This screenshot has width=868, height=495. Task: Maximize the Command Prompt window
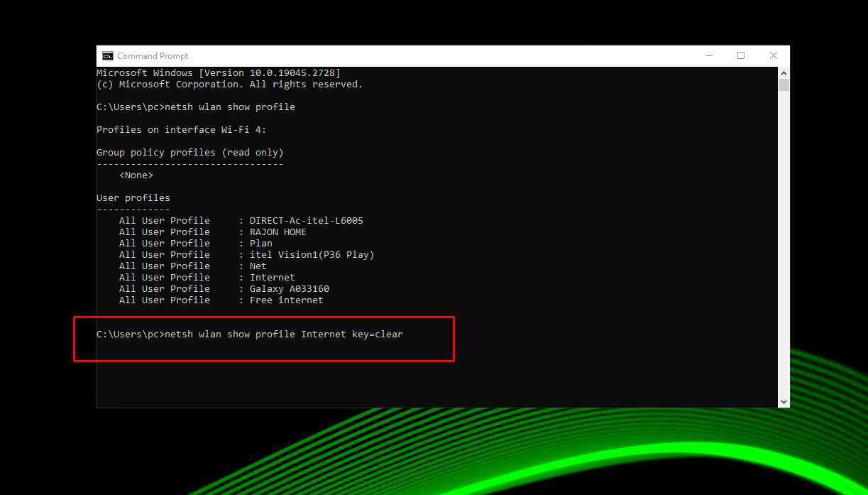click(741, 56)
